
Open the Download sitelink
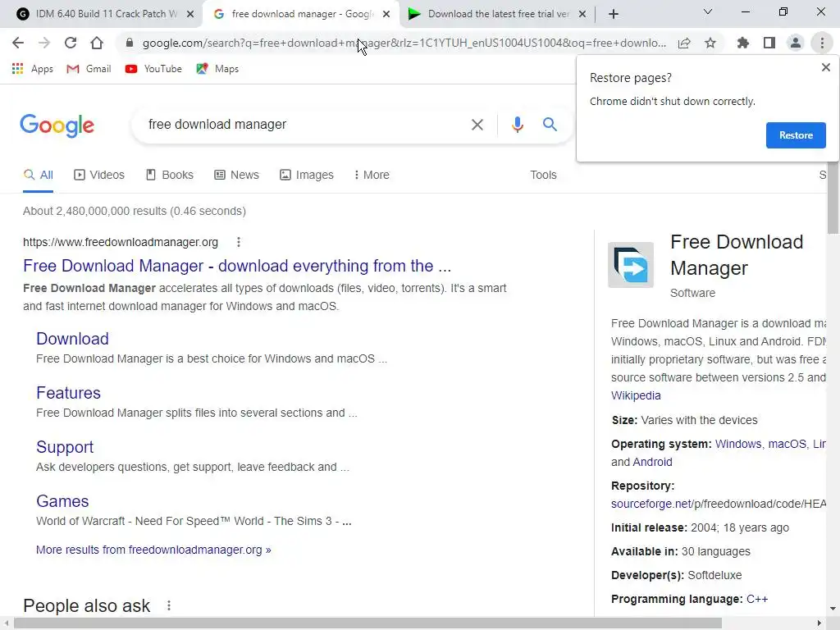72,339
